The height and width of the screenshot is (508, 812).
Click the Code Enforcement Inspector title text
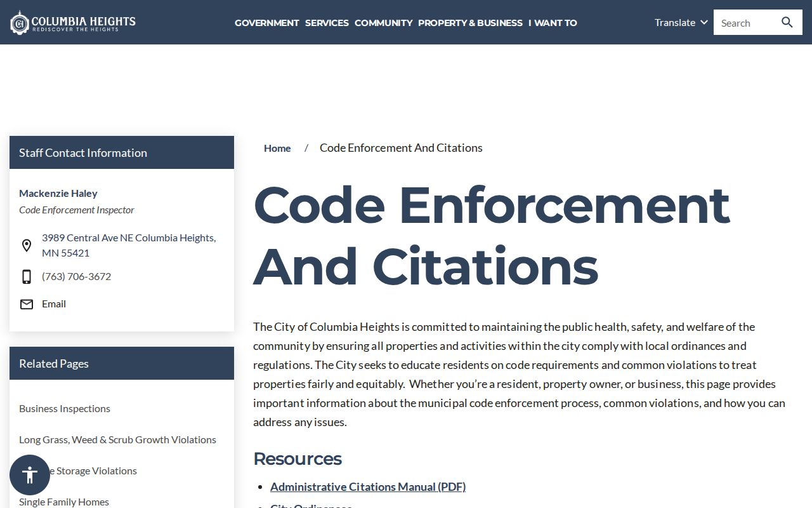coord(77,210)
